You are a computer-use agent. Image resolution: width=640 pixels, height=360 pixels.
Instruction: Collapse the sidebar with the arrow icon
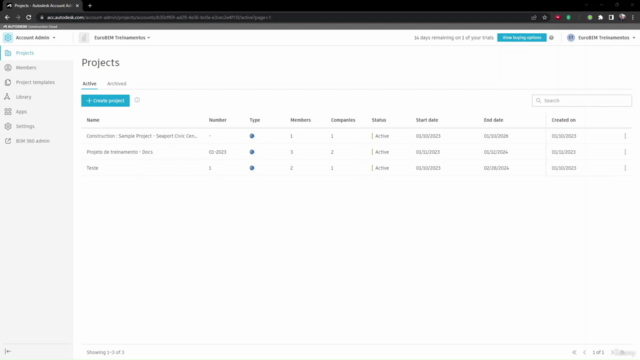(8, 351)
